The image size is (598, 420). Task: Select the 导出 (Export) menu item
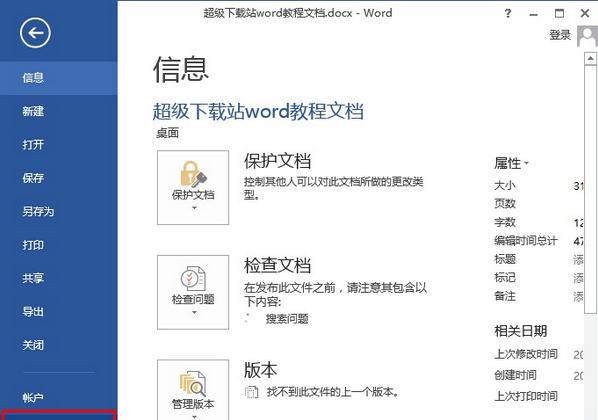click(59, 312)
